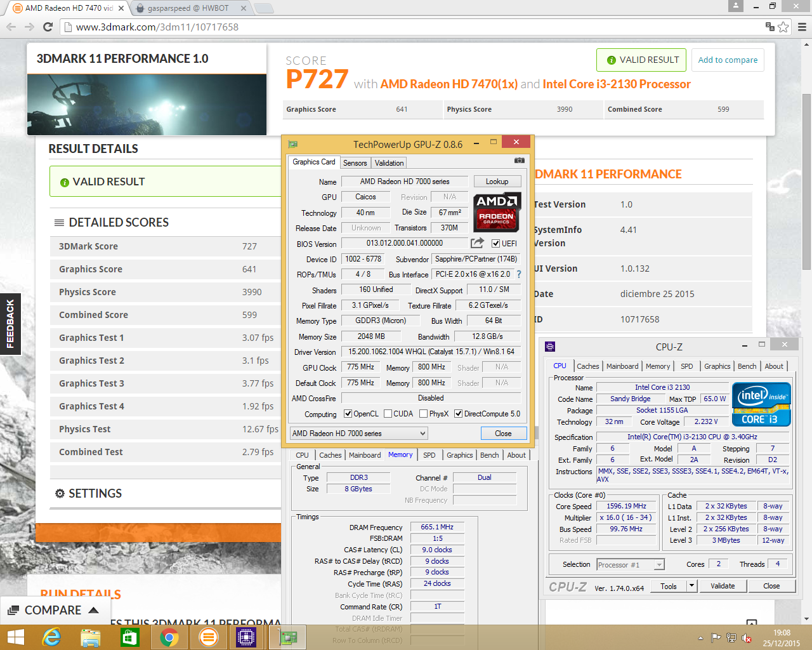Screen dimensions: 812x650
Task: Click CPU-Z title bar icon
Action: click(550, 347)
